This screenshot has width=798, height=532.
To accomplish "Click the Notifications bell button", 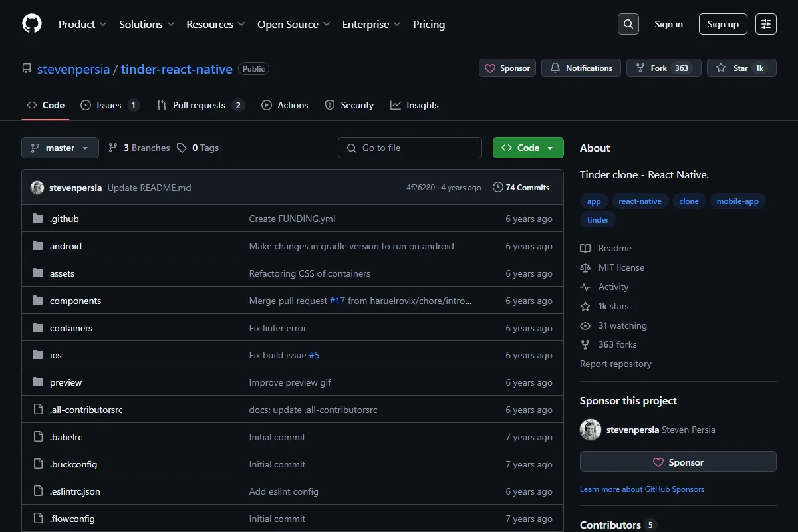I will 581,68.
